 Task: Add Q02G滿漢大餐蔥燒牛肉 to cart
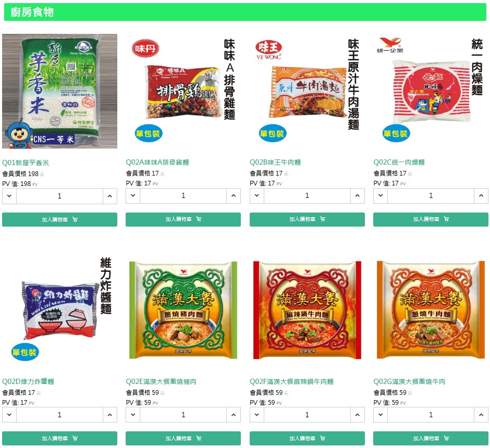point(431,438)
